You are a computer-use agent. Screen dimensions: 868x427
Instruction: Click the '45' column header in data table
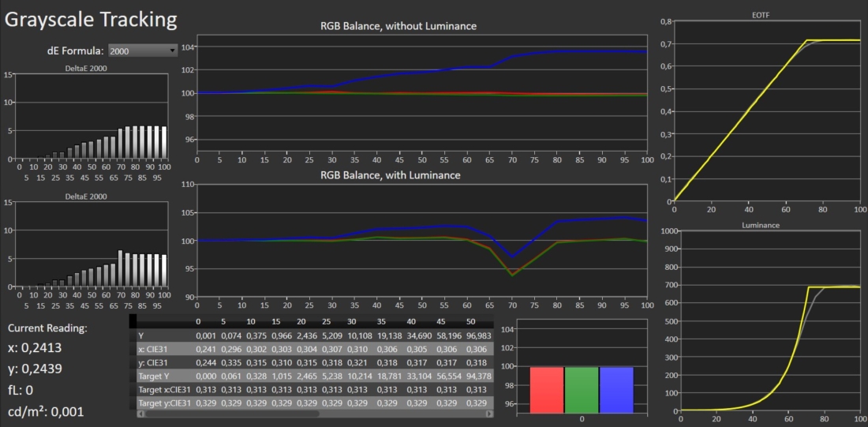coord(442,322)
